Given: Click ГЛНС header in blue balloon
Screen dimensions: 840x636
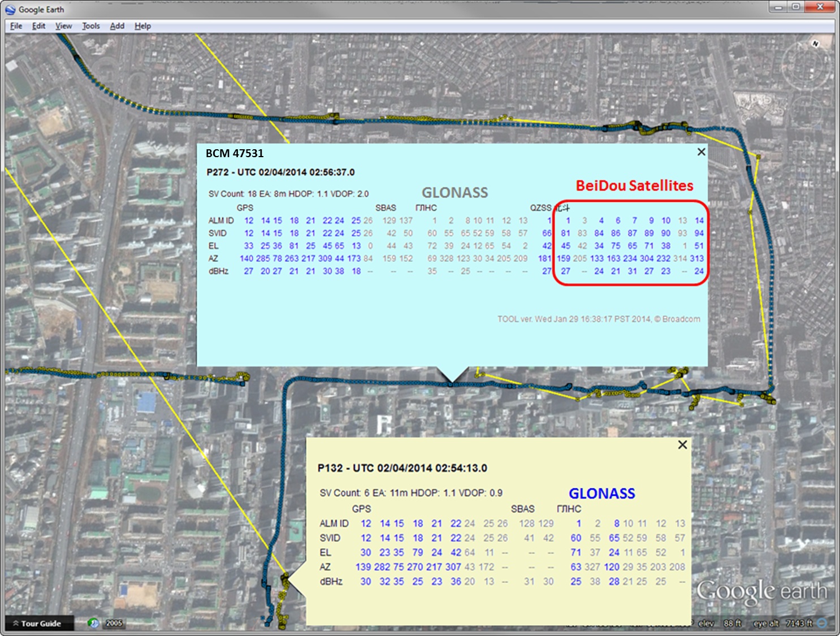Looking at the screenshot, I should 426,207.
